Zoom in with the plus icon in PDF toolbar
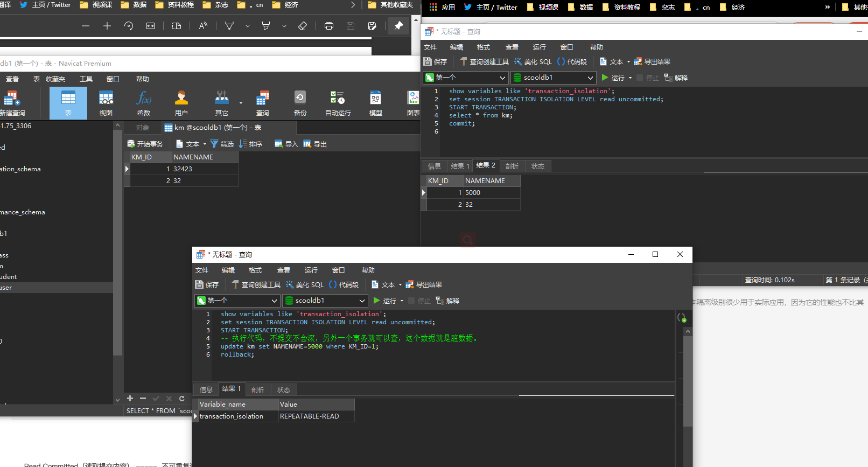 point(107,26)
